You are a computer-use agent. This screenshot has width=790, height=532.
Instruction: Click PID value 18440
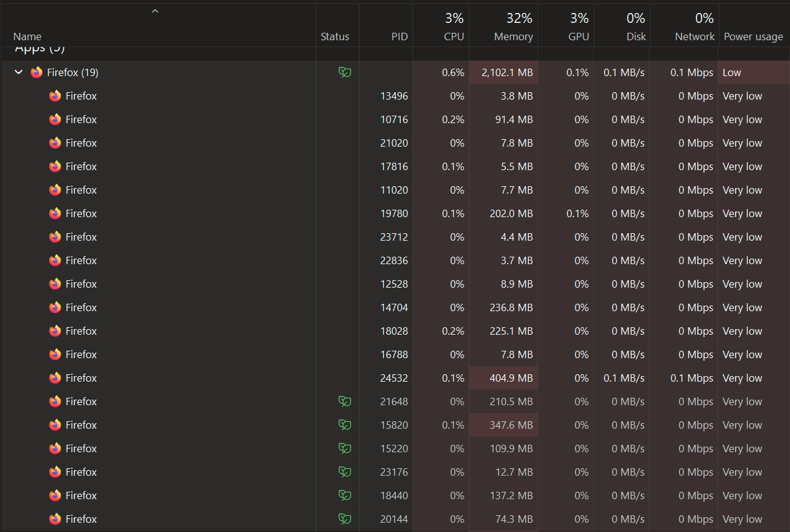click(x=394, y=496)
